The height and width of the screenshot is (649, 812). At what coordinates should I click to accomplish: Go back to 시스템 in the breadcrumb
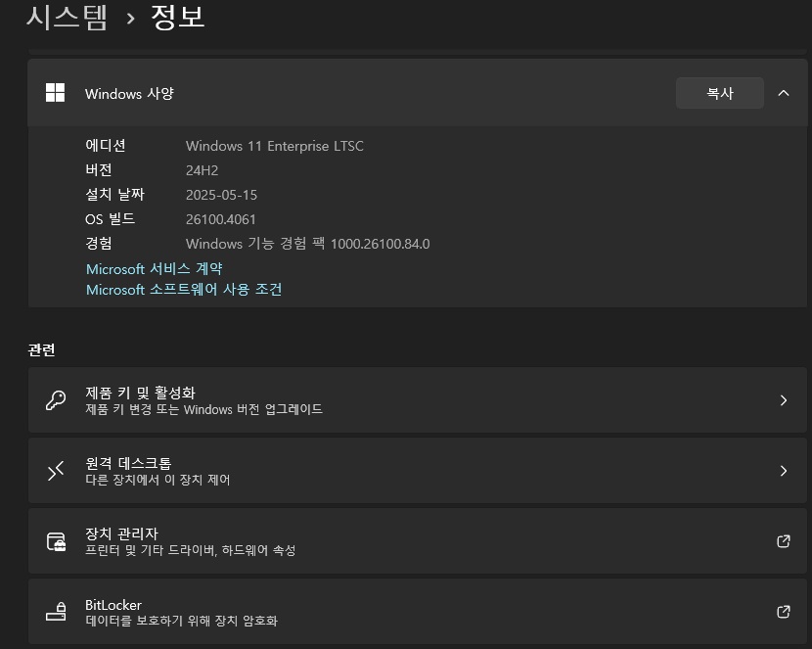[x=67, y=17]
